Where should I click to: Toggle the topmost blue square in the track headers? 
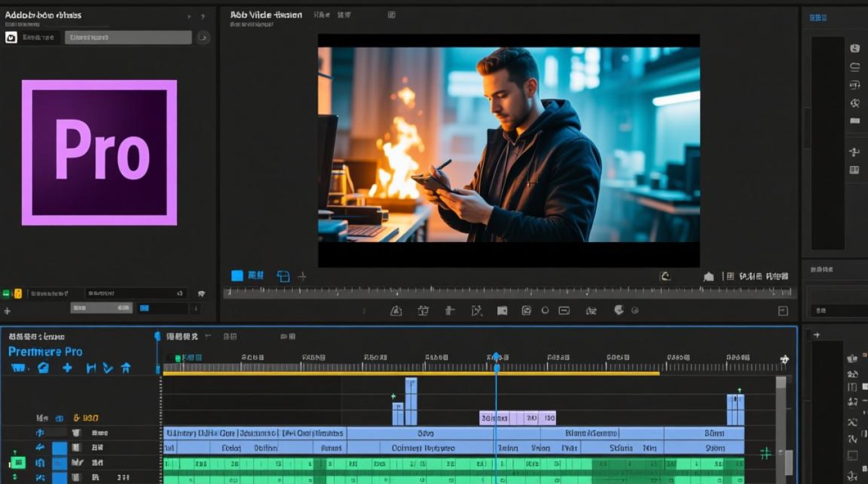tap(59, 447)
